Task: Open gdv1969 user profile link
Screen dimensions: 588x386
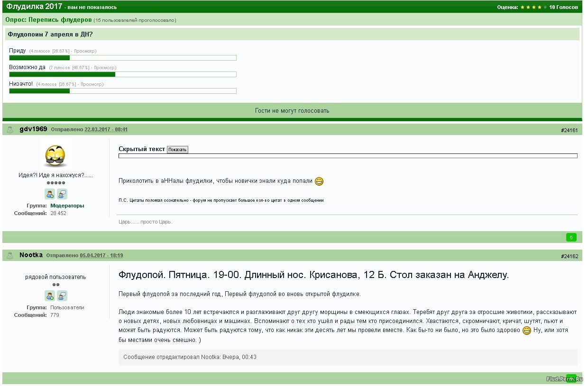Action: tap(33, 129)
